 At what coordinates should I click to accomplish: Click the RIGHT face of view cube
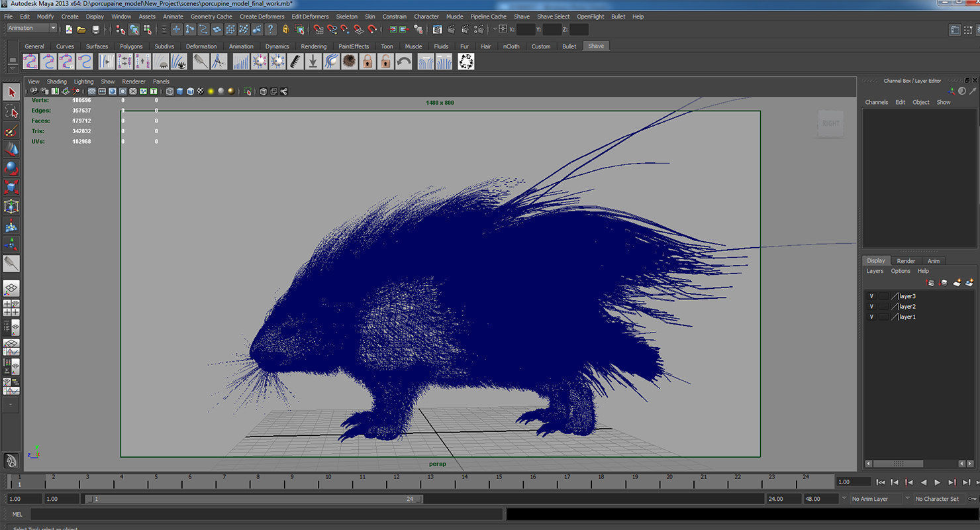(830, 123)
